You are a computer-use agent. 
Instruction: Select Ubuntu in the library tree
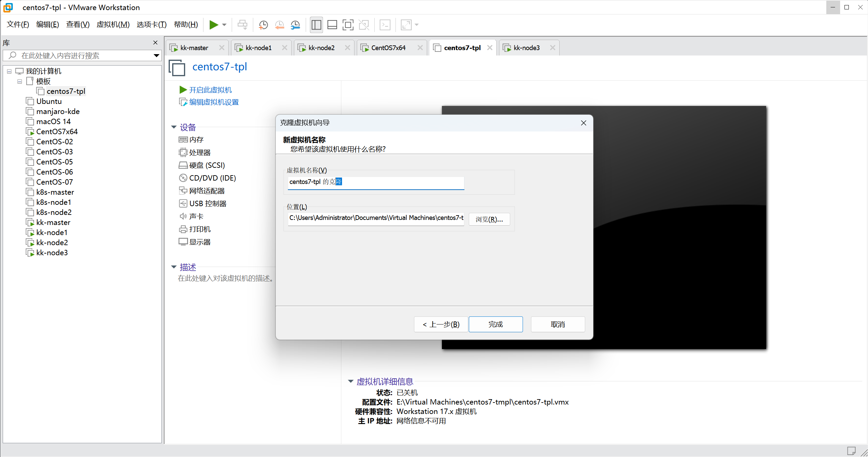[49, 102]
